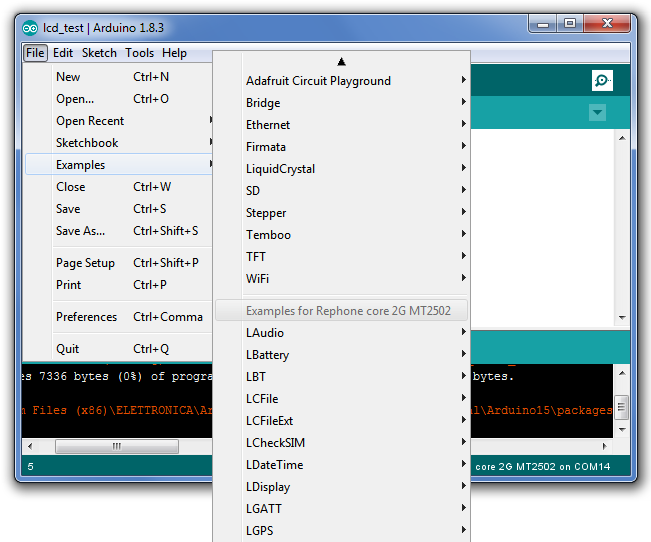Open the tab dropdown arrow button
651x542 pixels.
[x=597, y=113]
